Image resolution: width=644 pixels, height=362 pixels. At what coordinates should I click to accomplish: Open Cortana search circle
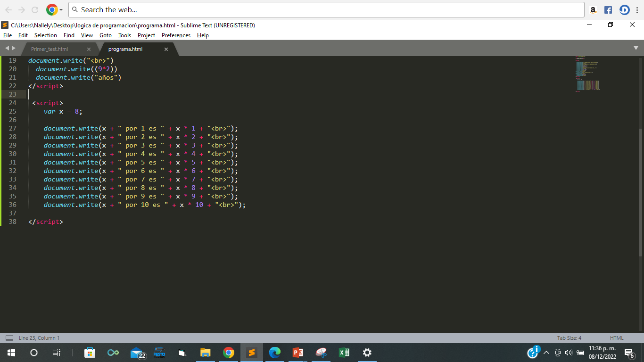[34, 353]
